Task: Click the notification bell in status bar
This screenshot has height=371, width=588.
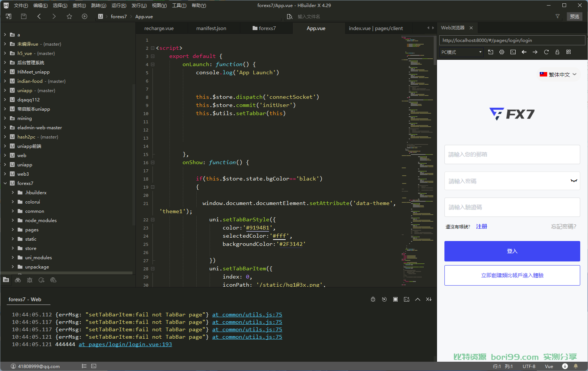Action: 576,366
